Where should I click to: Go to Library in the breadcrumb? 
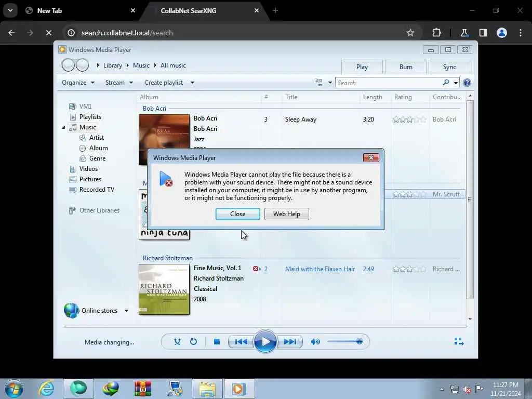click(113, 65)
